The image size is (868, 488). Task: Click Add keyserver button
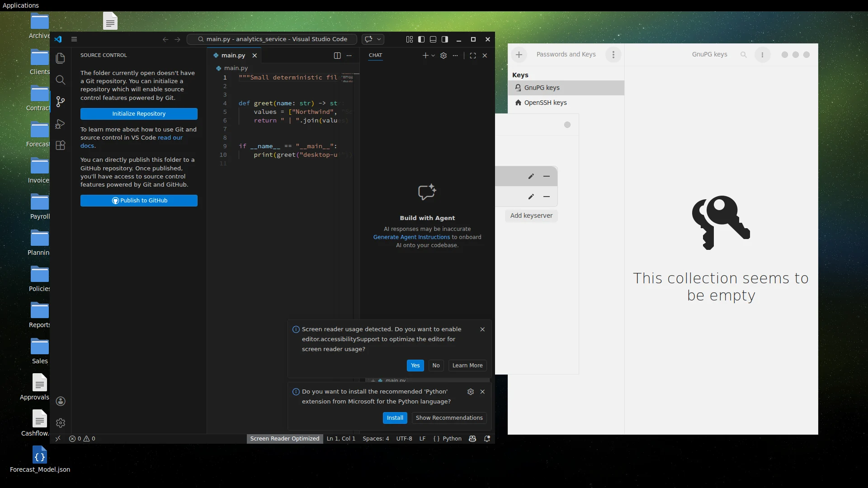[x=531, y=216]
